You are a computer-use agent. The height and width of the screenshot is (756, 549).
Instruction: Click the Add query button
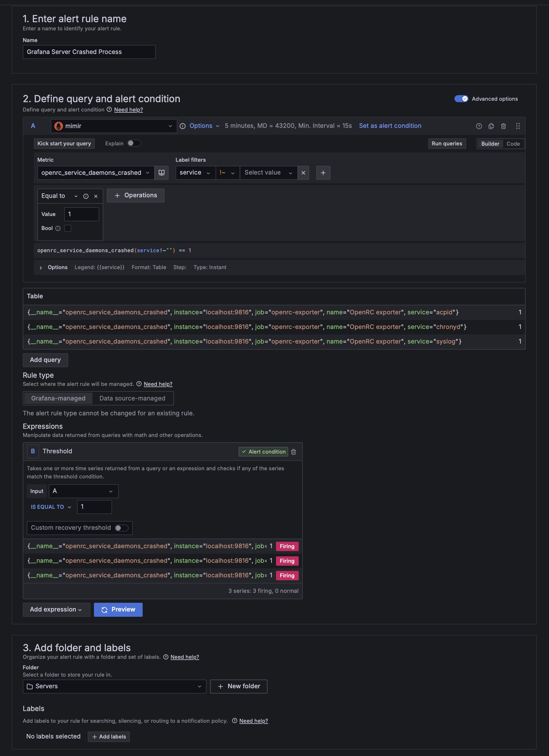[x=45, y=360]
